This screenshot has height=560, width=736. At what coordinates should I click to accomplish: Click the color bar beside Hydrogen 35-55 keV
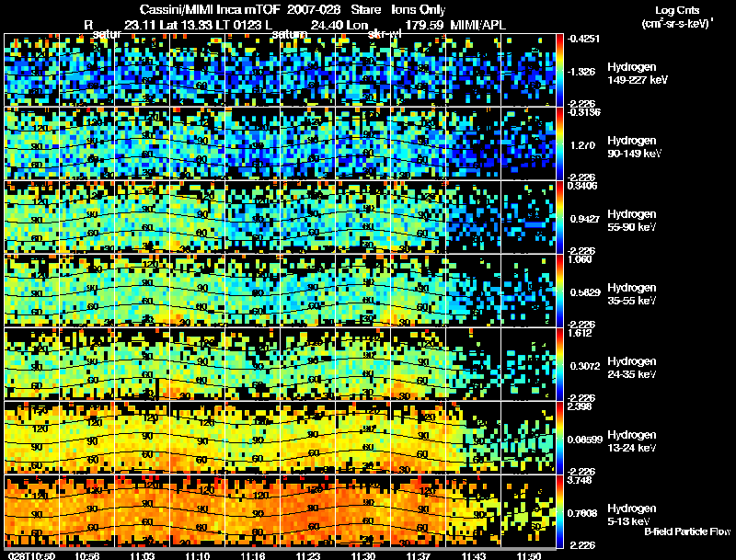[559, 291]
